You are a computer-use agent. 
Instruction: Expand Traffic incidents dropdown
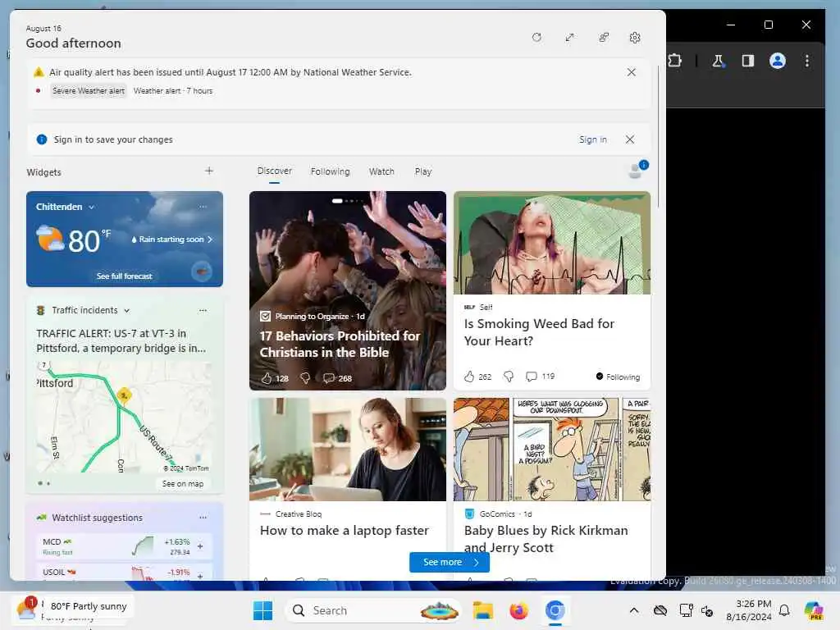[127, 311]
